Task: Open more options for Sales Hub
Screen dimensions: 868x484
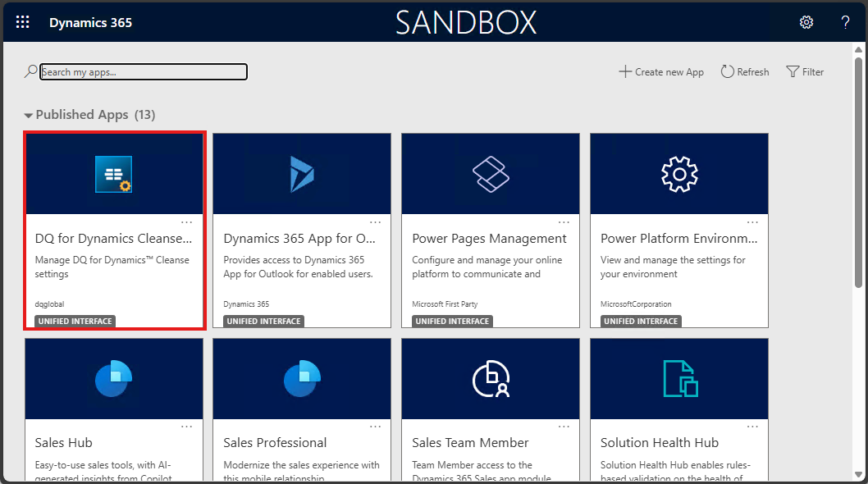Action: coord(186,427)
